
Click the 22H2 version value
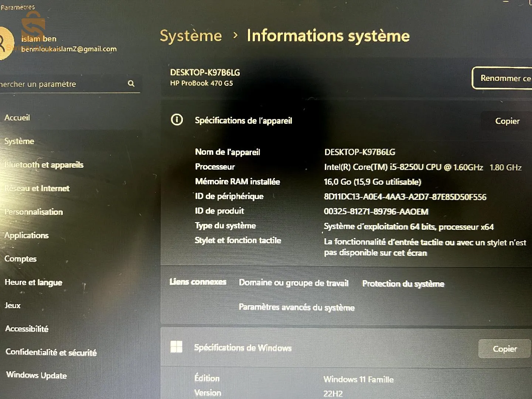[333, 393]
